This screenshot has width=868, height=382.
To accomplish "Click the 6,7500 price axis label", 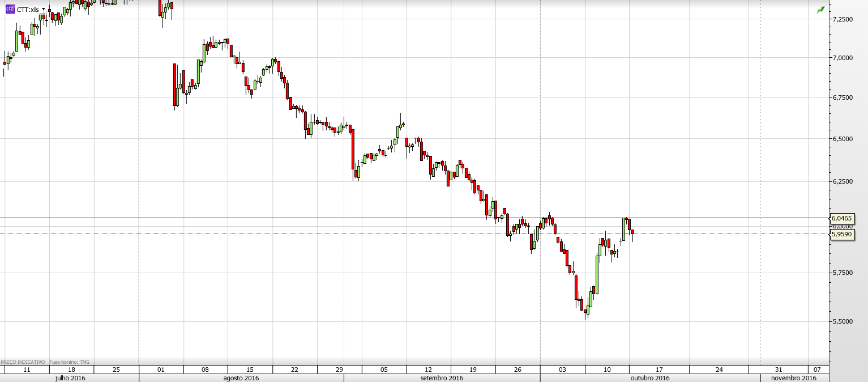I will [x=843, y=97].
